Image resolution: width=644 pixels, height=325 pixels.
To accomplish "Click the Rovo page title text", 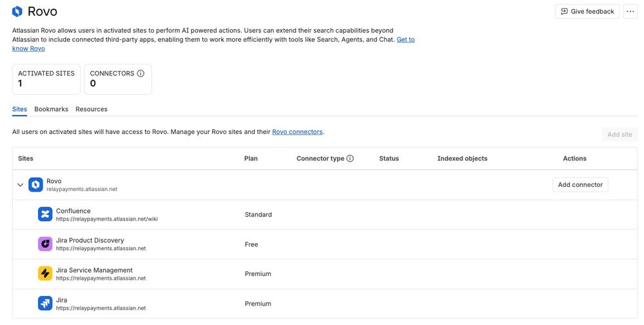I will tap(43, 12).
